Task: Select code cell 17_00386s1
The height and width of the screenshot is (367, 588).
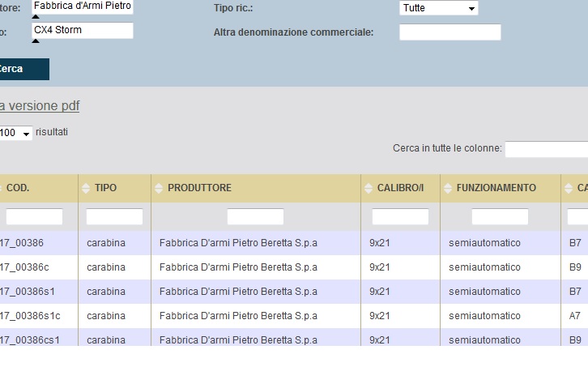Action: click(x=28, y=292)
